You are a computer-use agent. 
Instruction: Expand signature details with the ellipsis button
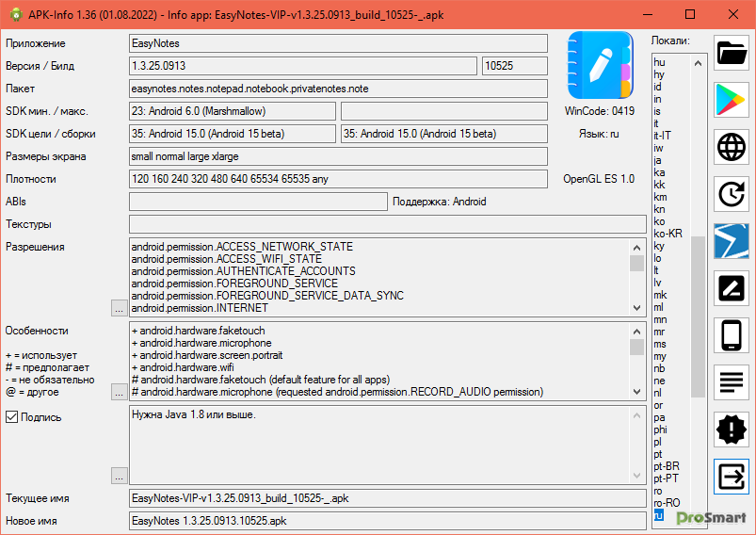[119, 475]
